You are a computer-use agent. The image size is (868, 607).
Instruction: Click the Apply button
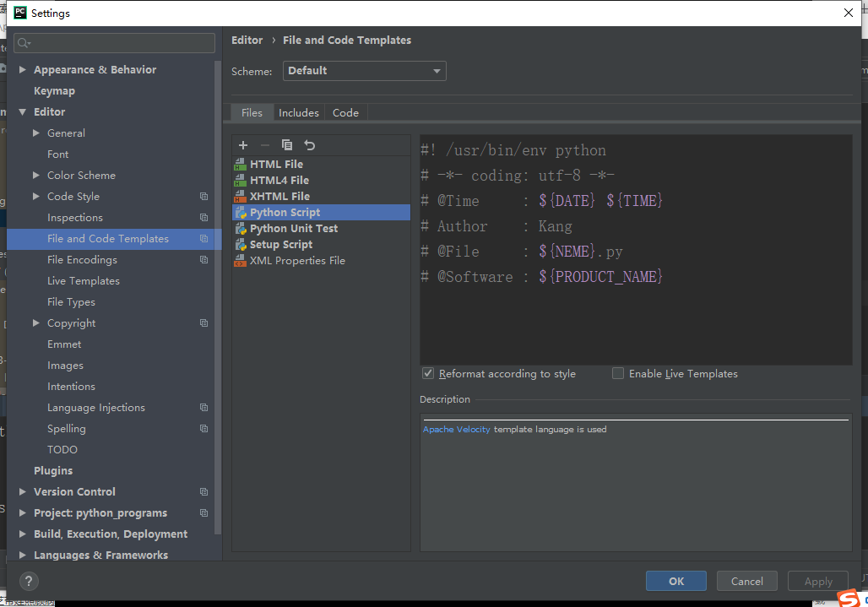click(818, 581)
